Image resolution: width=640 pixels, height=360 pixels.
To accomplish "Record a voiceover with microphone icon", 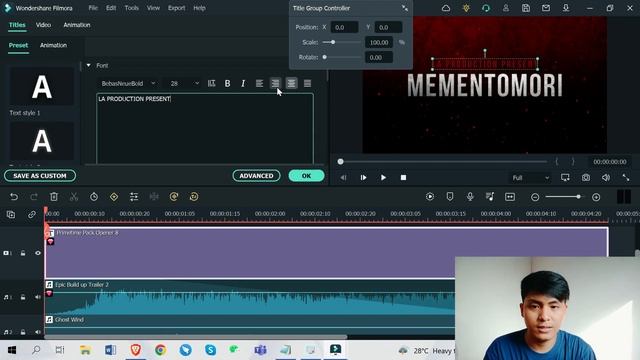I will (x=470, y=197).
